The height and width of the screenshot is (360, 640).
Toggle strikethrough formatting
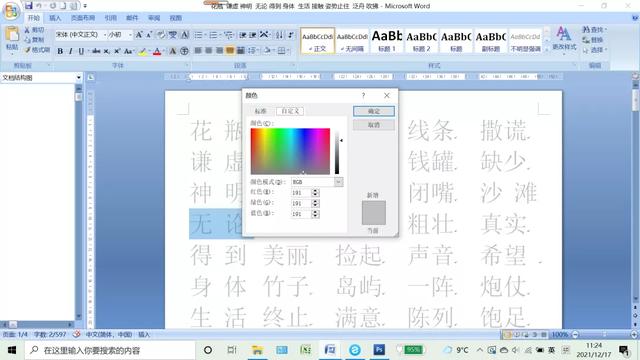point(96,51)
